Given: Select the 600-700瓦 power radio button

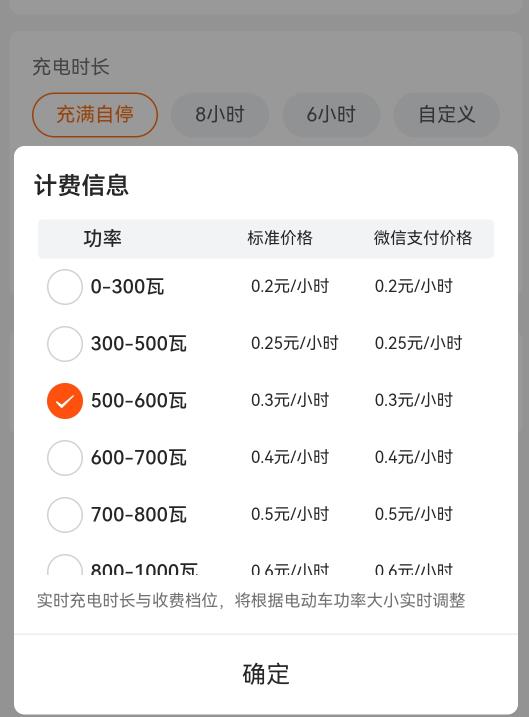Looking at the screenshot, I should coord(65,458).
